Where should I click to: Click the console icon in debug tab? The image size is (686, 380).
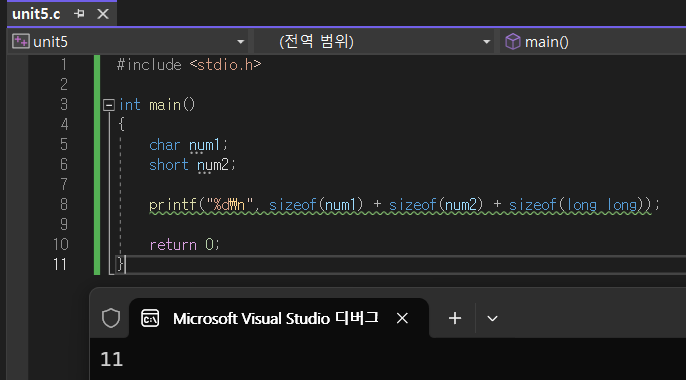coord(150,318)
